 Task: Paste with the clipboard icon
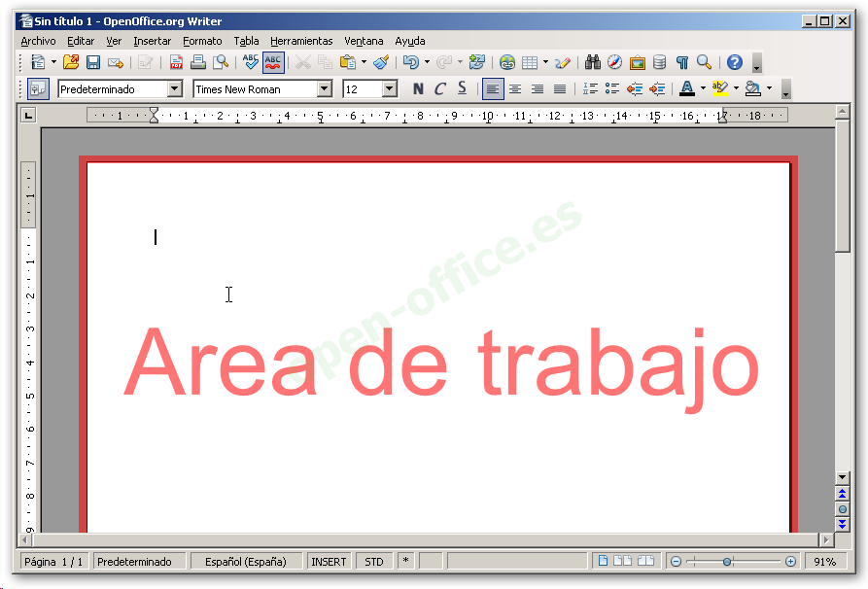pos(348,62)
